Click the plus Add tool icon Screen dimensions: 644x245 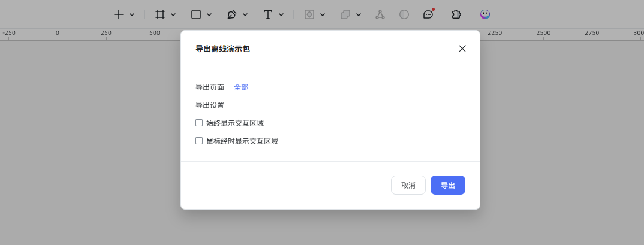(x=119, y=14)
